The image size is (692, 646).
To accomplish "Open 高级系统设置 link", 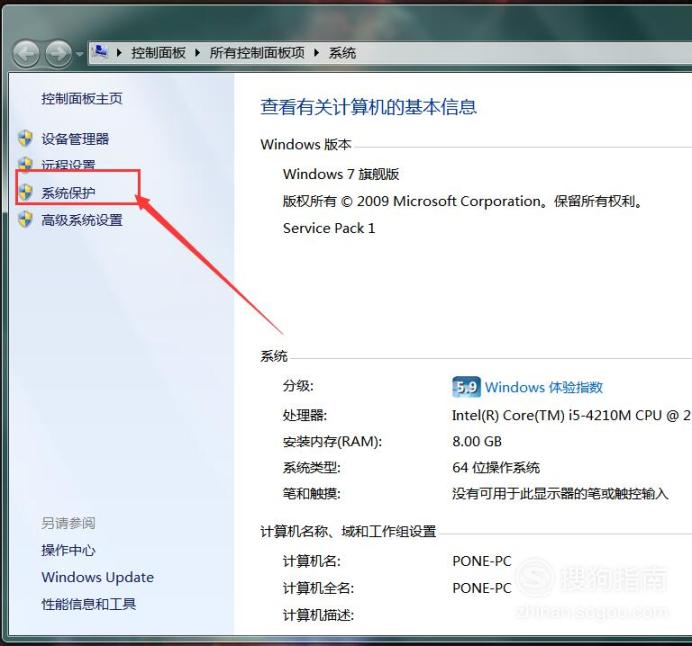I will (x=82, y=220).
